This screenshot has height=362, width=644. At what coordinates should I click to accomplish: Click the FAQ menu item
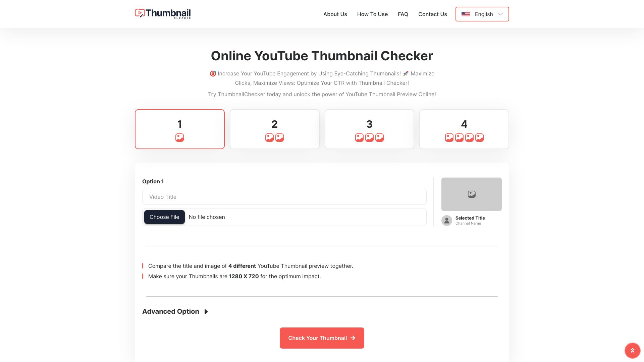coord(403,14)
